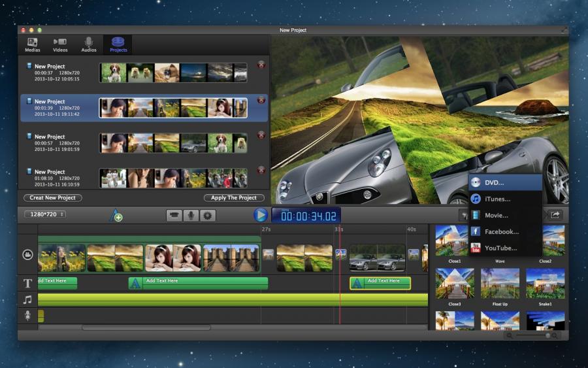Open the Medias tab

pyautogui.click(x=33, y=44)
